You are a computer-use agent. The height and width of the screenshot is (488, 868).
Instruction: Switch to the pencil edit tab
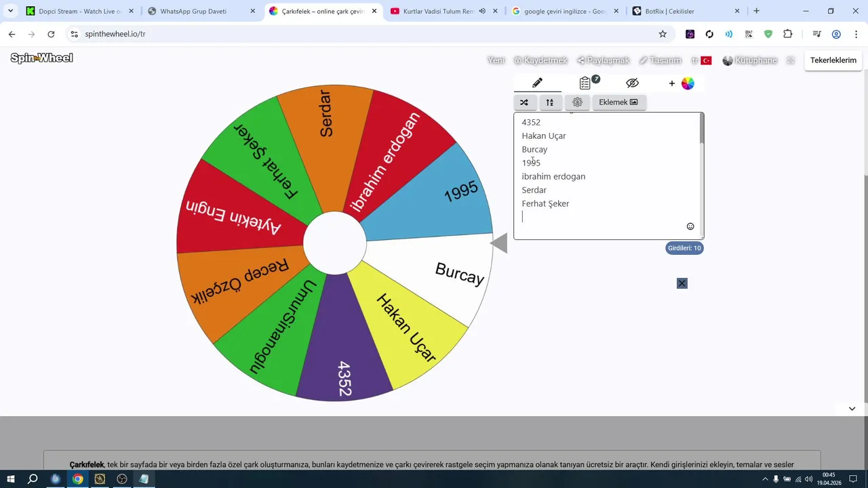coord(537,83)
